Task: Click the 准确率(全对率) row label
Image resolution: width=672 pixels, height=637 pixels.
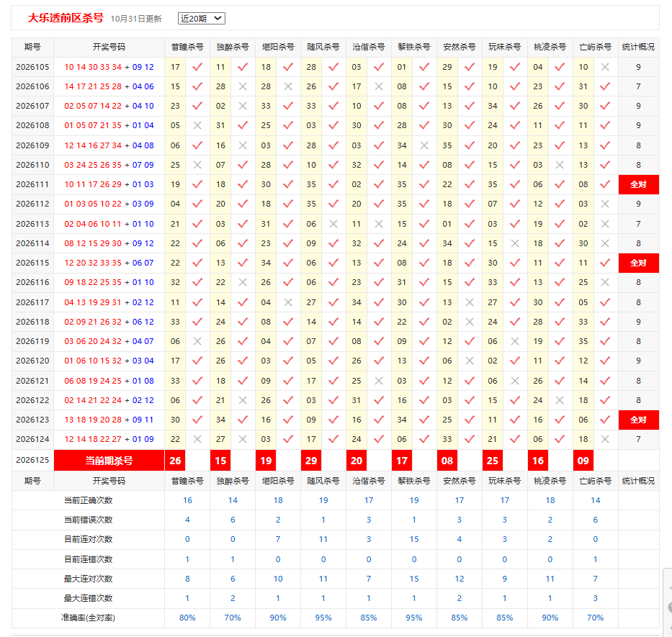Action: [x=89, y=618]
